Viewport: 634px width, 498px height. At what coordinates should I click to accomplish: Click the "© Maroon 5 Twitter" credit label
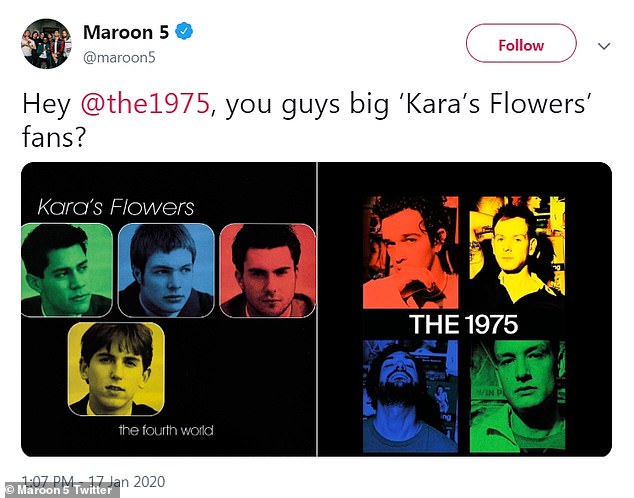(60, 490)
